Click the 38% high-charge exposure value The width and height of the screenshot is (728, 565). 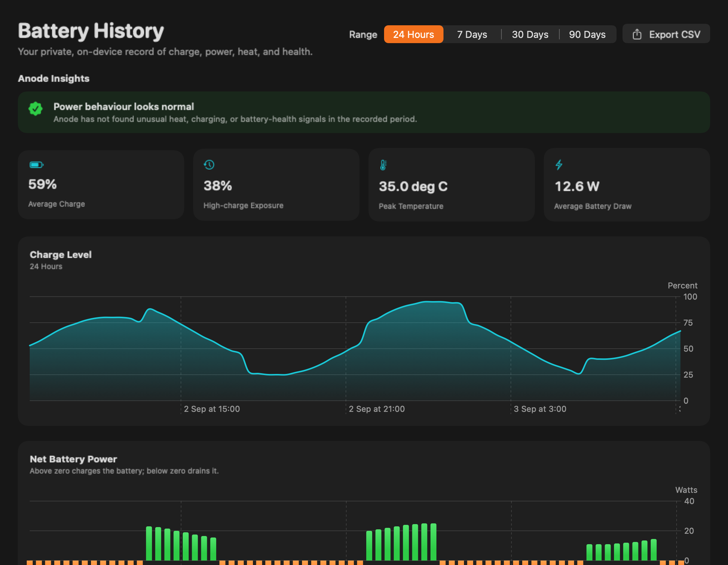click(218, 186)
